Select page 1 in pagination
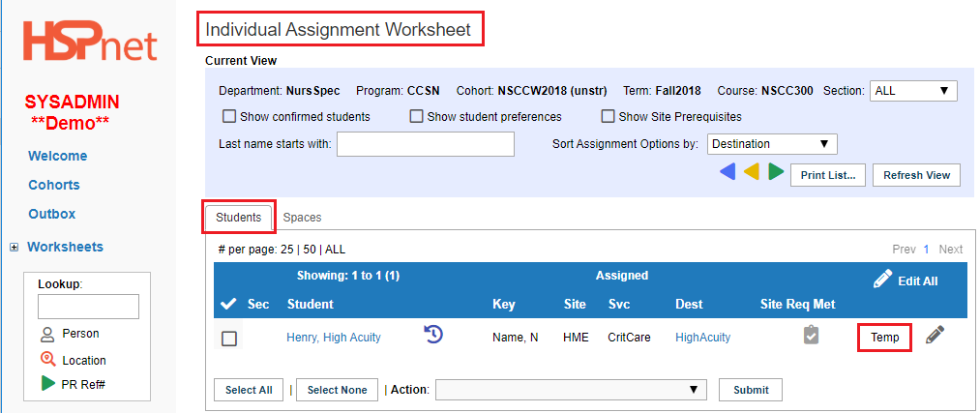 click(926, 250)
